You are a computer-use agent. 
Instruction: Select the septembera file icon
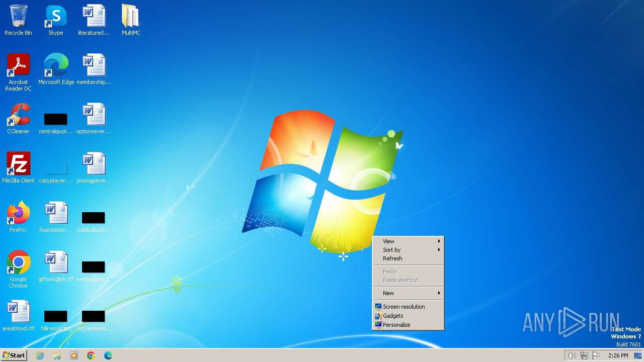coord(94,321)
